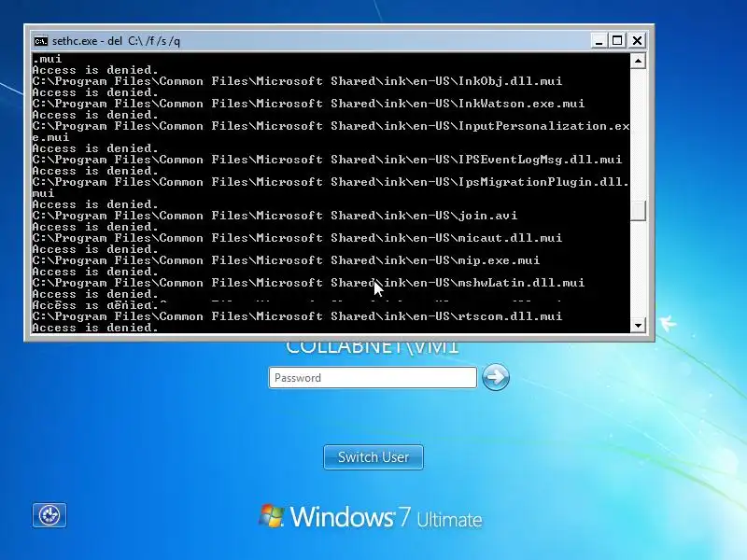The width and height of the screenshot is (747, 560).
Task: Click the line containing InputPersonalization
Action: coord(331,126)
